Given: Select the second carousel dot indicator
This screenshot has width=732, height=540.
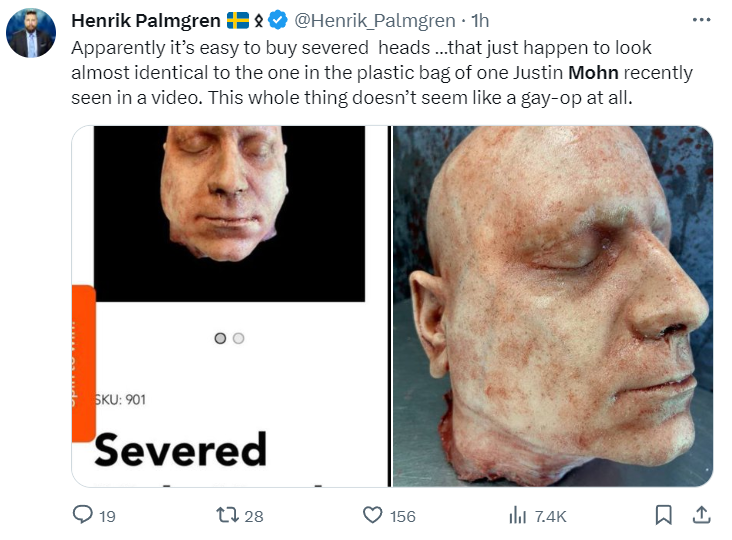Looking at the screenshot, I should pyautogui.click(x=239, y=338).
